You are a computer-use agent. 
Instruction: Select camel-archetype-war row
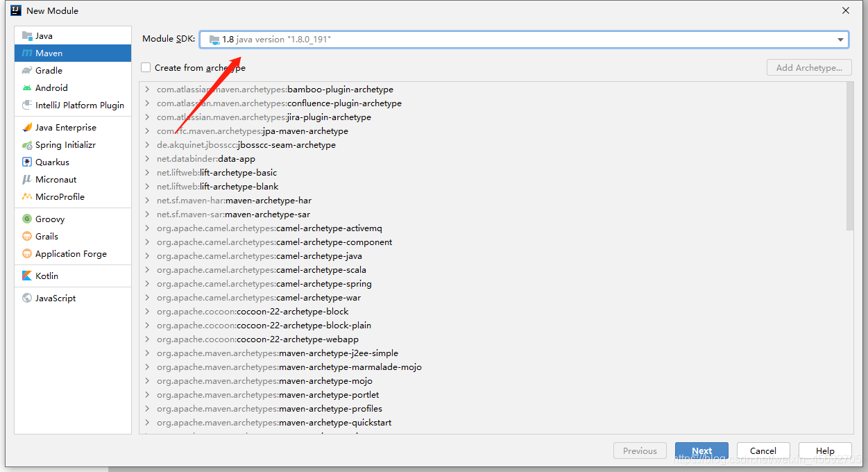pyautogui.click(x=496, y=298)
